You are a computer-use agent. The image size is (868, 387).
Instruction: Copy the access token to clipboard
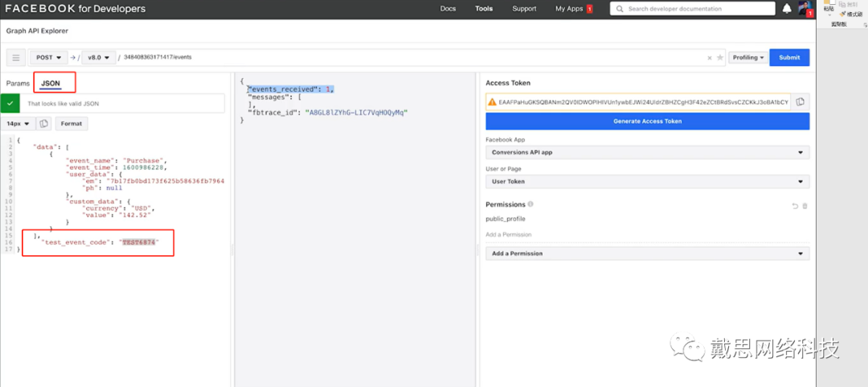tap(800, 102)
